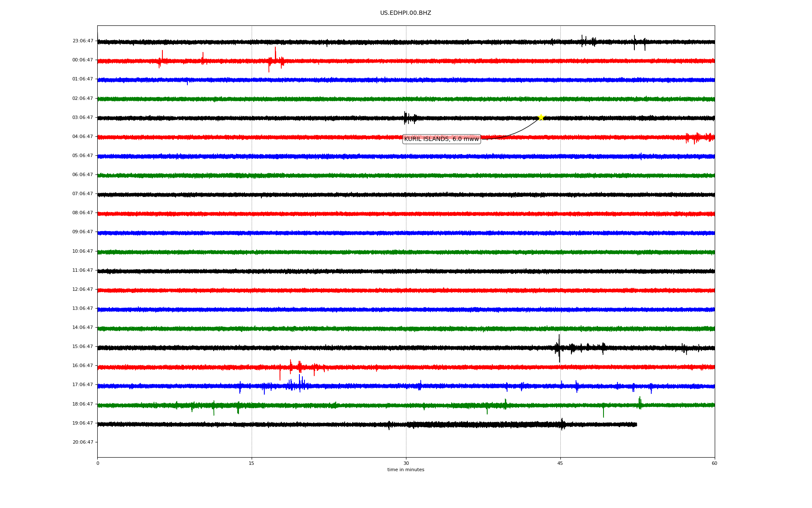Click the red spike cluster on the 16:06:47 trace
The image size is (812, 508).
[x=300, y=367]
